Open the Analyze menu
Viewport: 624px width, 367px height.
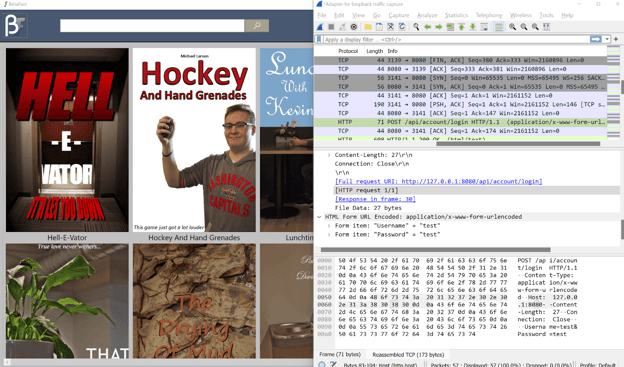427,16
